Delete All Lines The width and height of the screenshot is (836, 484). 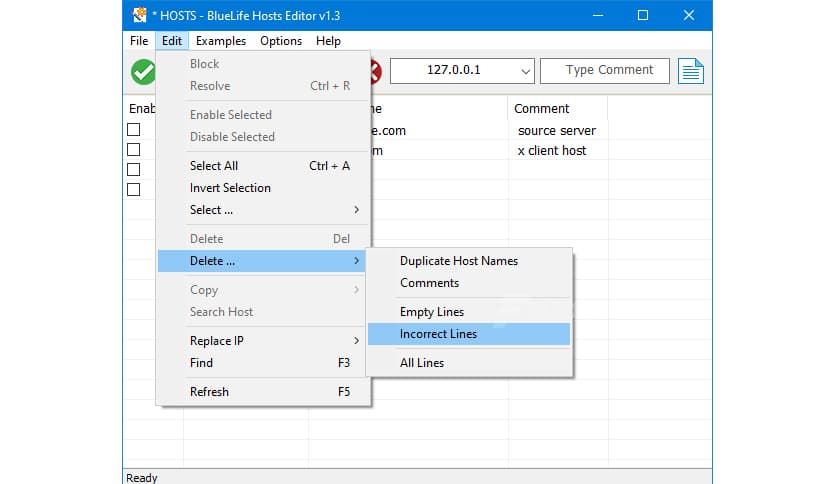(x=469, y=363)
